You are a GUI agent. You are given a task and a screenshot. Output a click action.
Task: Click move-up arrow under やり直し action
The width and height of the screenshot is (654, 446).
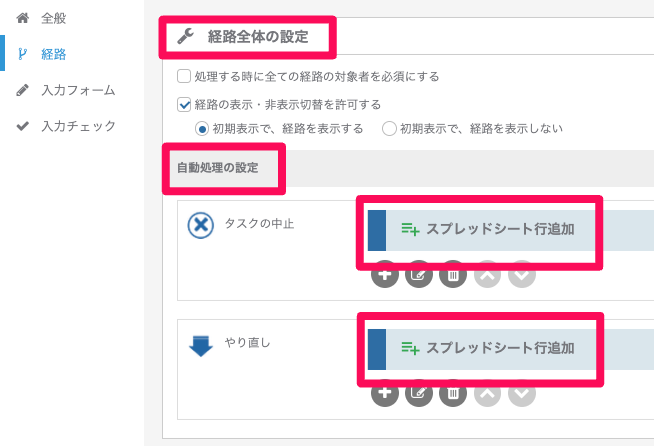pyautogui.click(x=487, y=393)
